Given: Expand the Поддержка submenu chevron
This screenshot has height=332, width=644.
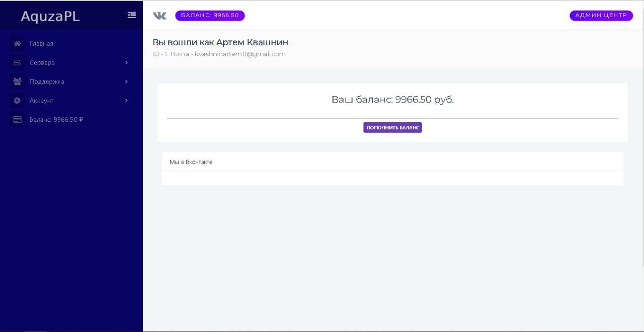Looking at the screenshot, I should point(126,81).
